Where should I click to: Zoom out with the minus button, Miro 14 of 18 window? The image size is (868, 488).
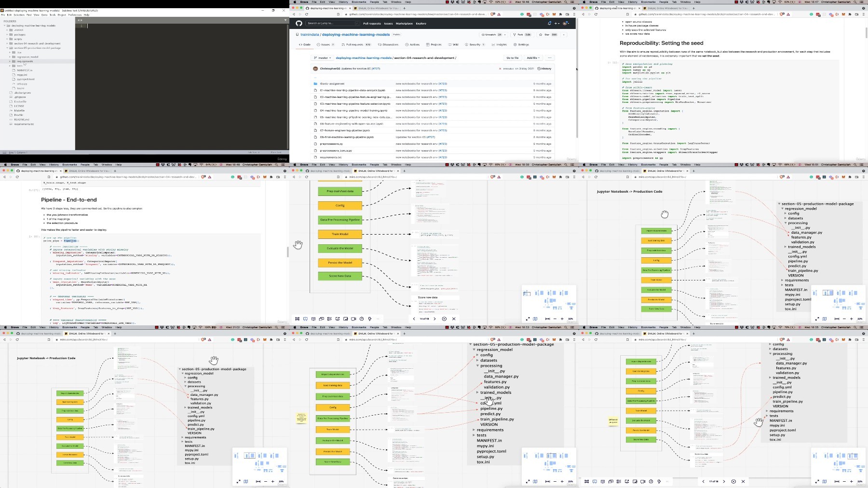point(555,319)
